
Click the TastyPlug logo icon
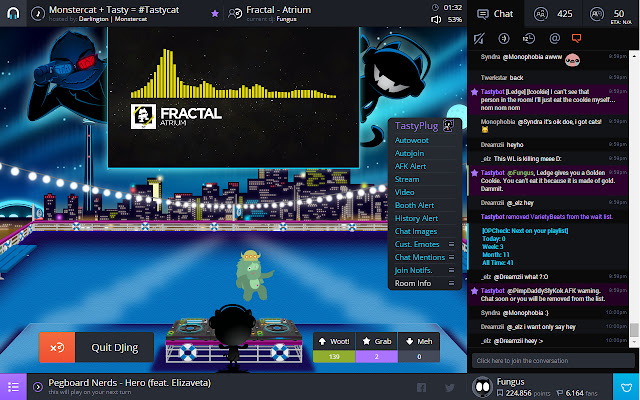point(448,126)
